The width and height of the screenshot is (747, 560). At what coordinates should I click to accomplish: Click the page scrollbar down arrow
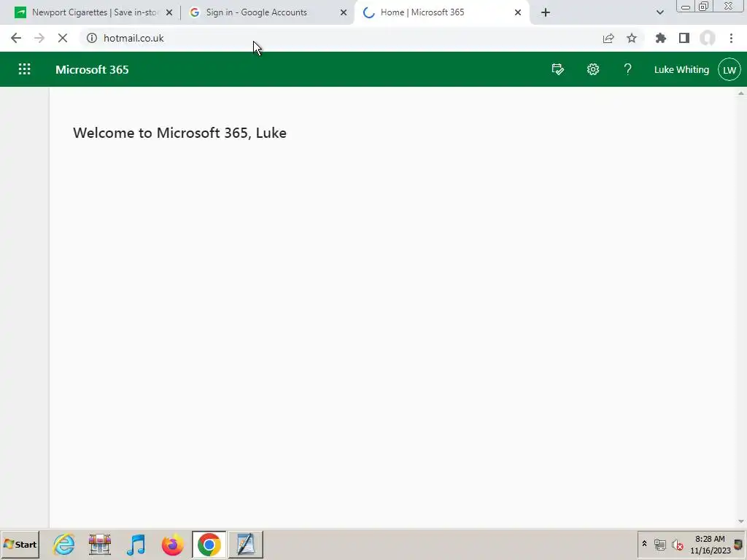tap(741, 521)
